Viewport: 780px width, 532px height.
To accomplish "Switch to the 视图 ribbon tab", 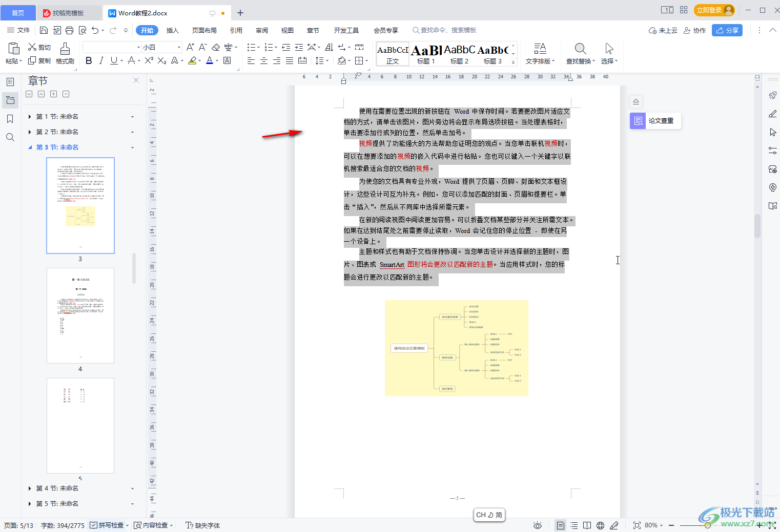I will coord(288,30).
